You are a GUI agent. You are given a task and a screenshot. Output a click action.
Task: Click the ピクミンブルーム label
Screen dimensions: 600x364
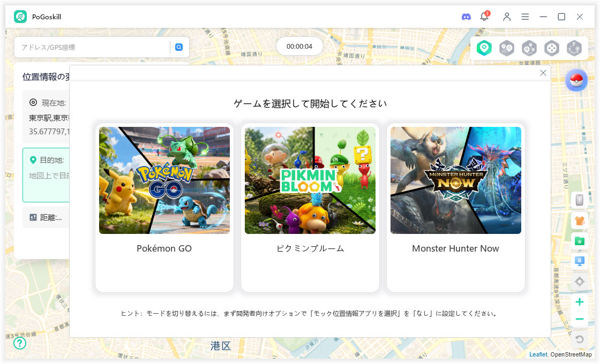pyautogui.click(x=310, y=248)
